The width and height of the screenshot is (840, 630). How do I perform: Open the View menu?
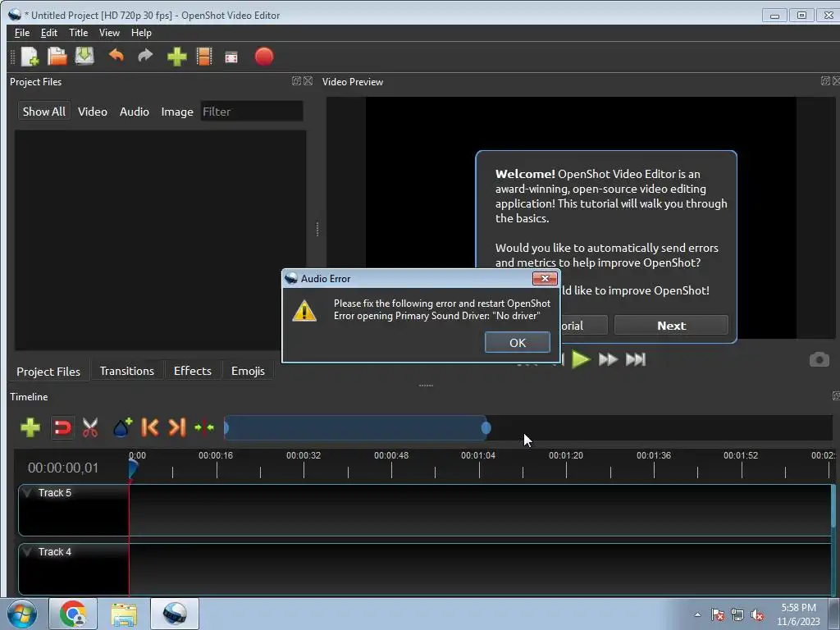[109, 33]
